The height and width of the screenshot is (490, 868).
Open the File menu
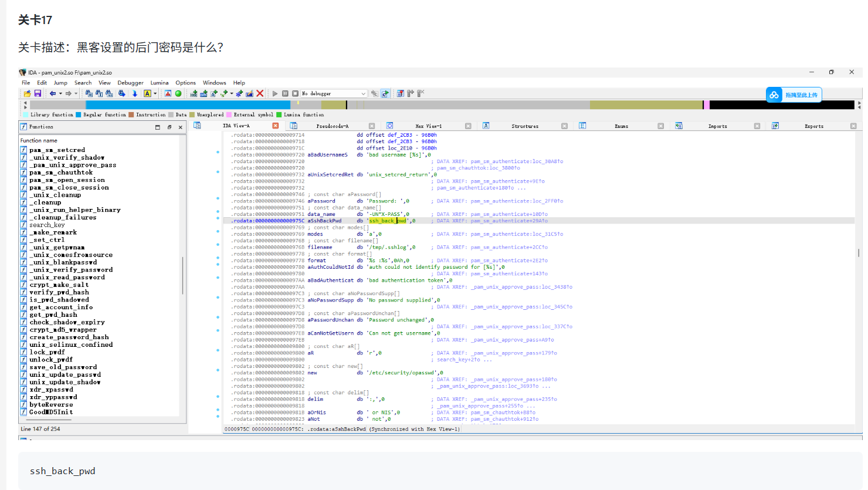click(26, 83)
